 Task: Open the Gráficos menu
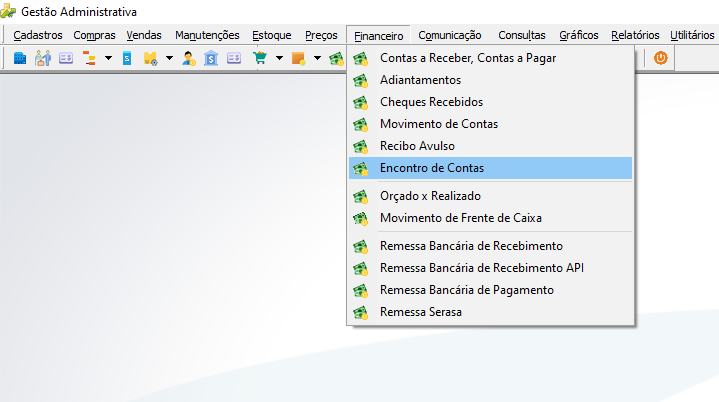coord(579,35)
